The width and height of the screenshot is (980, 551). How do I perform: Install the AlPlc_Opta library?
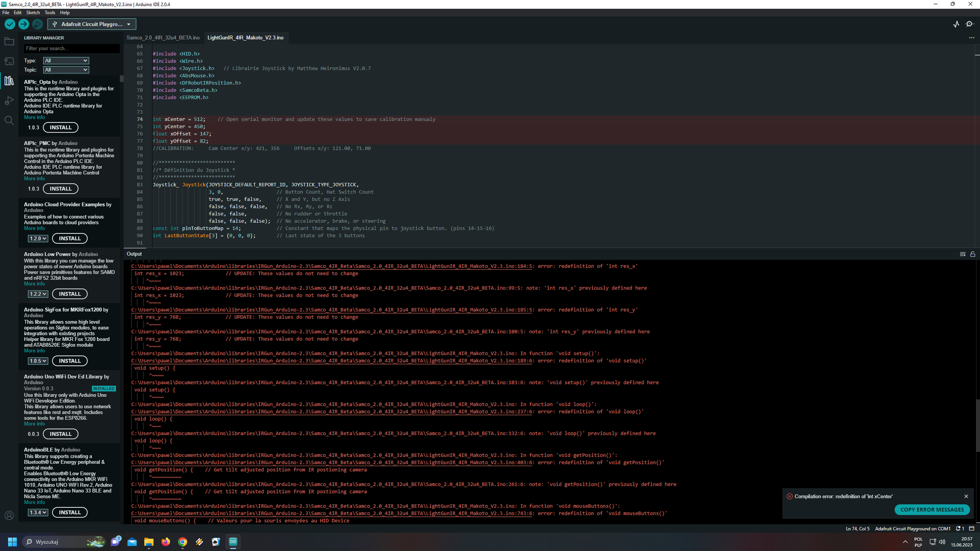click(x=60, y=127)
